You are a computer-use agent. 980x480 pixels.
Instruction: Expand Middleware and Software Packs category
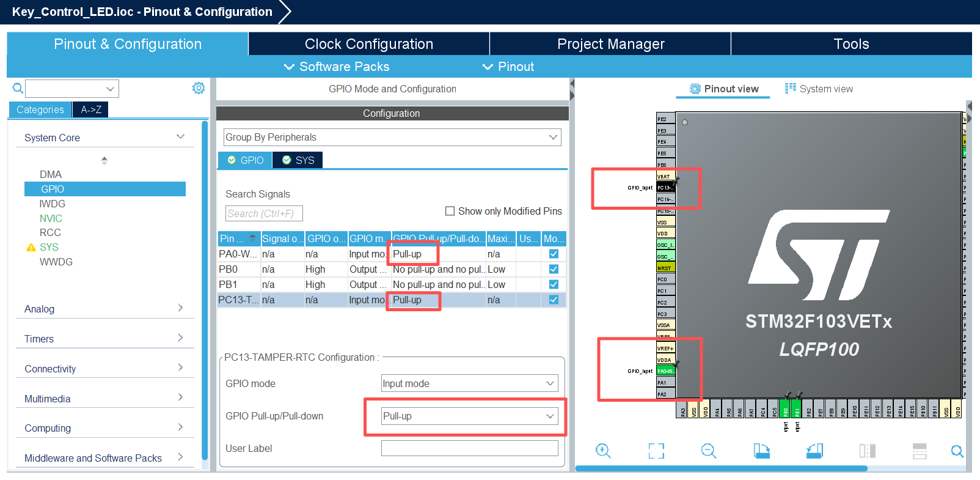pos(180,457)
